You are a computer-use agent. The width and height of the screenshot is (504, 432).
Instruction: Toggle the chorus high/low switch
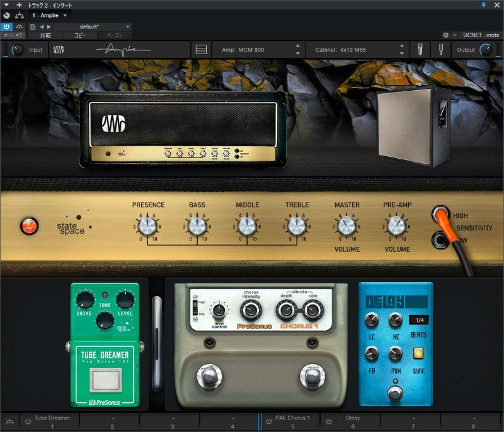195,308
